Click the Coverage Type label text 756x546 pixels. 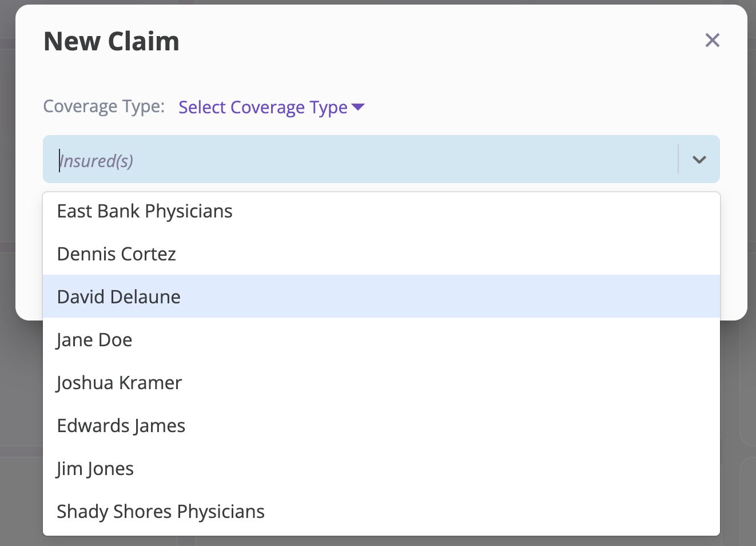pyautogui.click(x=104, y=106)
